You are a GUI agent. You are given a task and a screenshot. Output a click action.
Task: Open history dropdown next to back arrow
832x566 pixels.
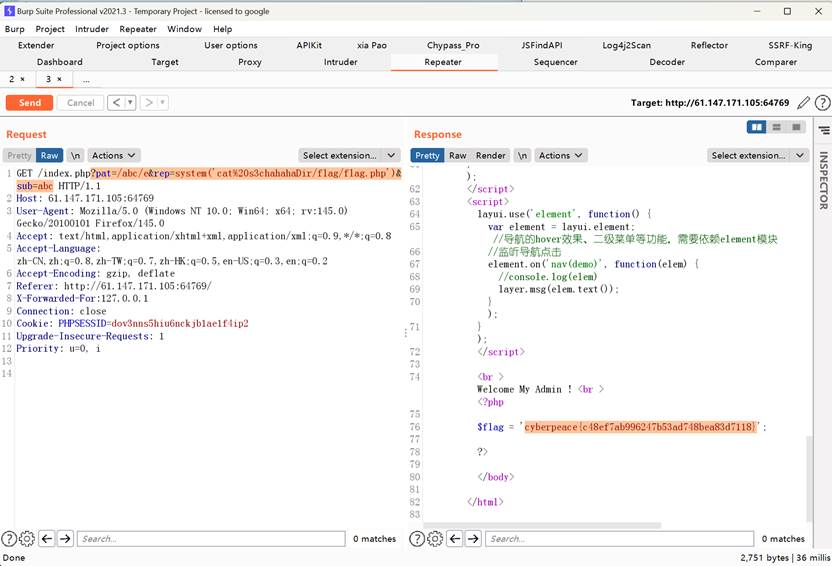click(131, 102)
